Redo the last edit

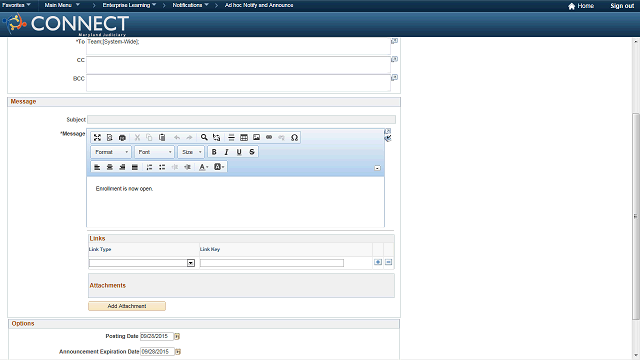point(189,138)
